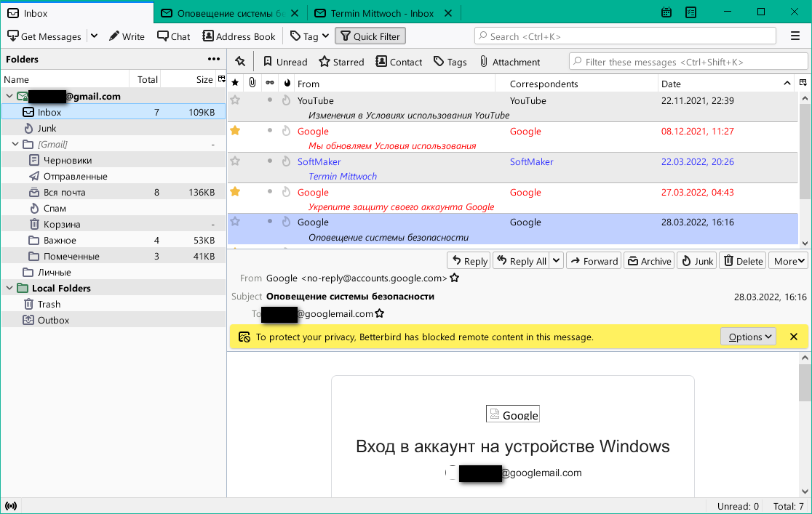This screenshot has width=812, height=514.
Task: Click the global Search field
Action: pos(625,36)
